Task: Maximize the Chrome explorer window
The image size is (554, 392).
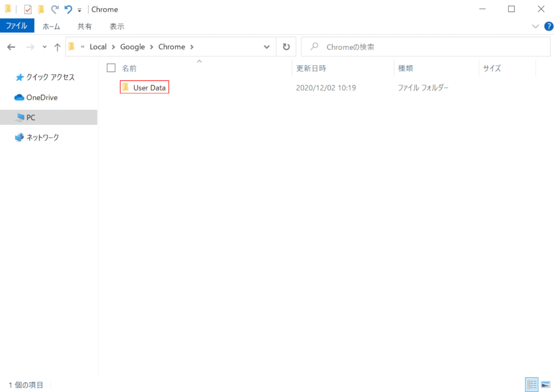Action: (x=511, y=9)
